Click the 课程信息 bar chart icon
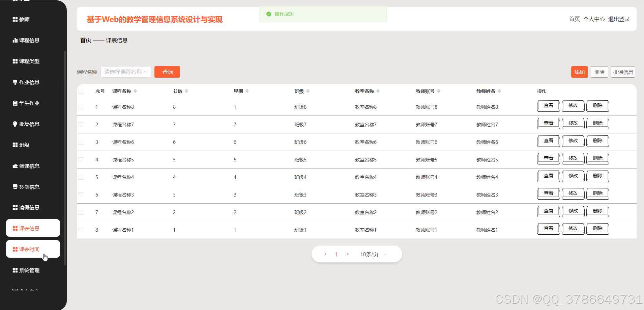The width and height of the screenshot is (644, 310). (15, 40)
